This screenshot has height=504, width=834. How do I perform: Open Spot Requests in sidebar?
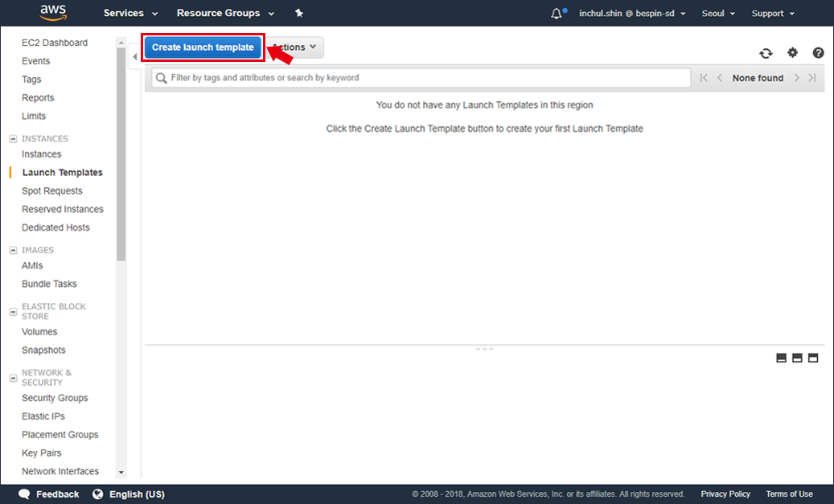tap(52, 191)
